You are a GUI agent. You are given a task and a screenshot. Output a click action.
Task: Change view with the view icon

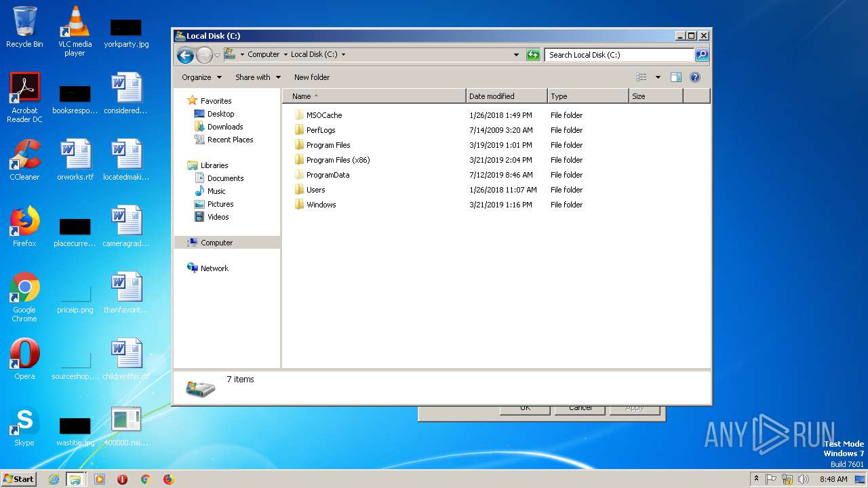click(642, 77)
